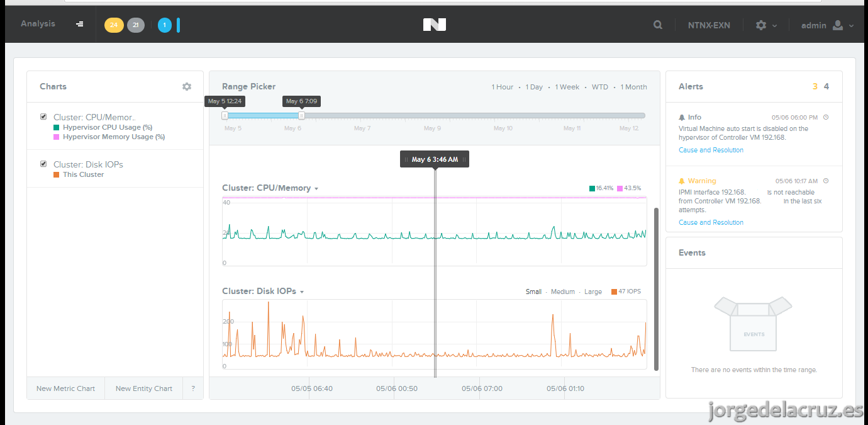
Task: Click the blue task count circle
Action: [165, 25]
